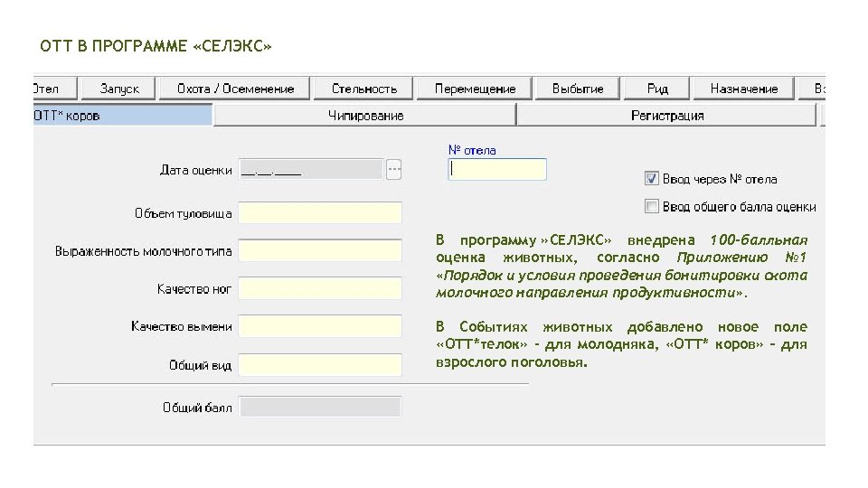This screenshot has height=488, width=868.
Task: Select the Стельность tab
Action: [363, 89]
